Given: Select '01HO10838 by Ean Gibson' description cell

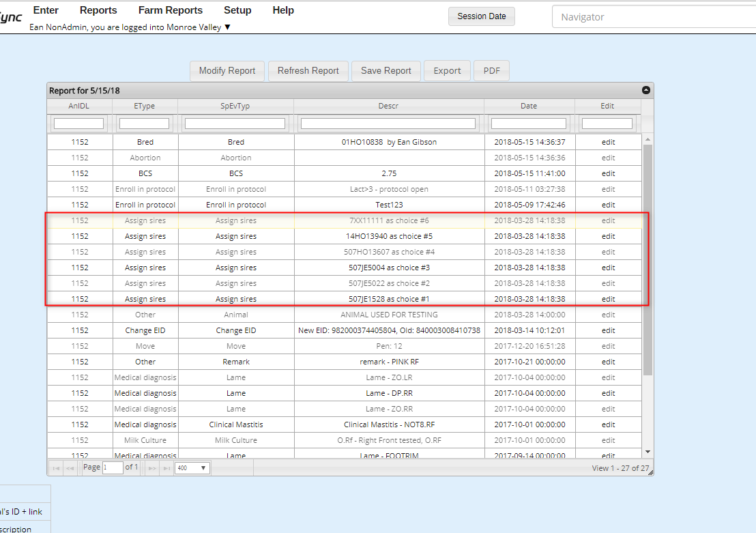Looking at the screenshot, I should (x=389, y=143).
